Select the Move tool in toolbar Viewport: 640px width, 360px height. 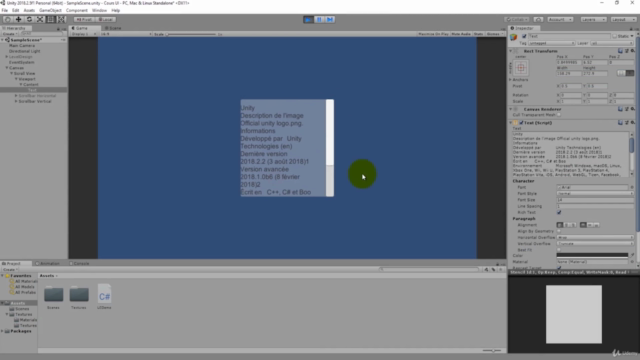click(x=18, y=19)
